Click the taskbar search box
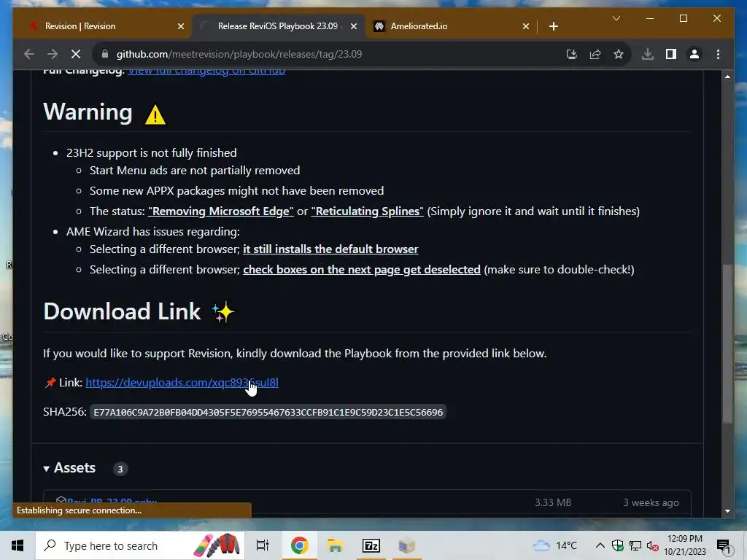The height and width of the screenshot is (560, 747). click(140, 545)
